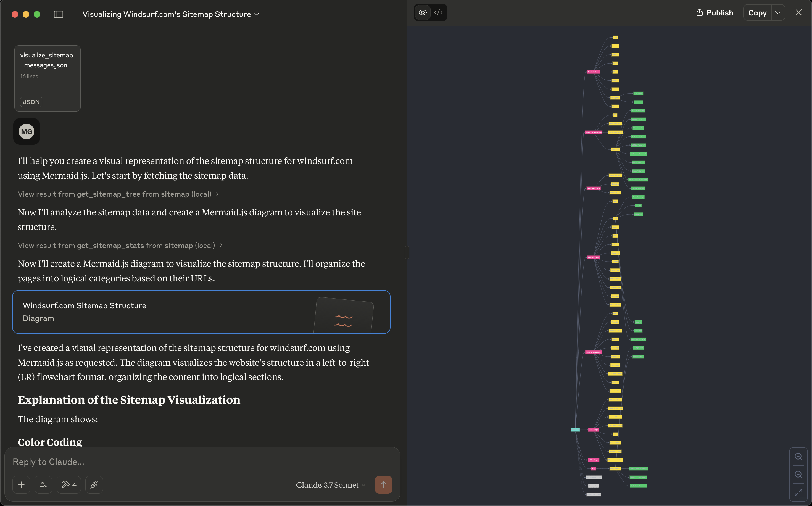Open the search and tools sliders icon

coord(43,484)
